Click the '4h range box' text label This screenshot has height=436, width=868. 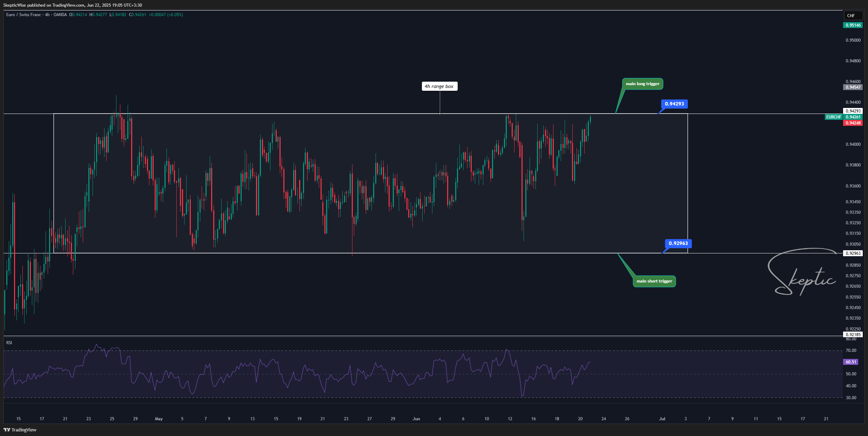[x=439, y=86]
